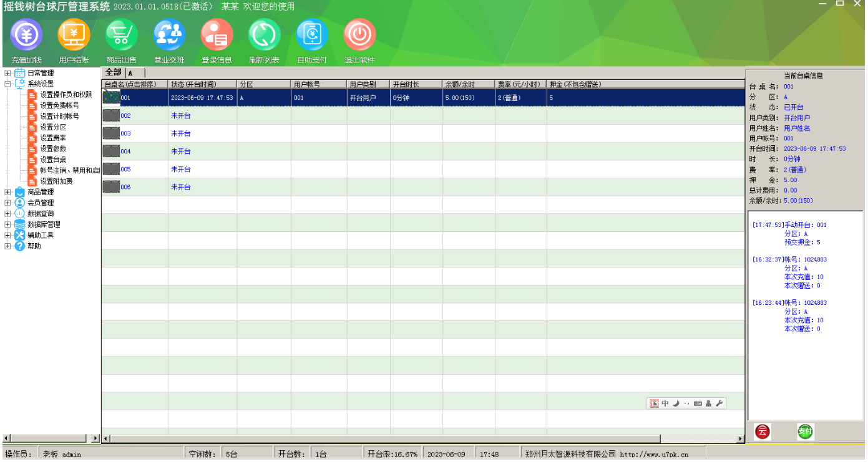Open 设置操作员和权限 in tree
This screenshot has width=868, height=462.
tap(66, 95)
